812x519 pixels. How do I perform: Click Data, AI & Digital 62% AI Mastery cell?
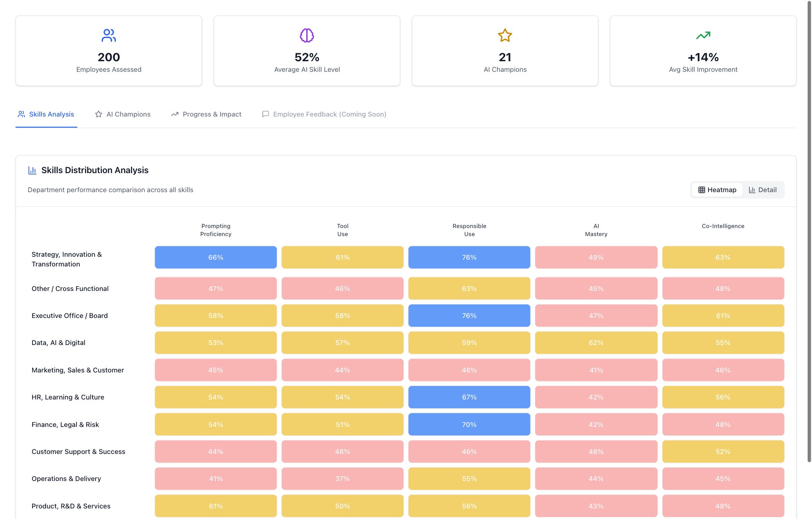tap(596, 342)
